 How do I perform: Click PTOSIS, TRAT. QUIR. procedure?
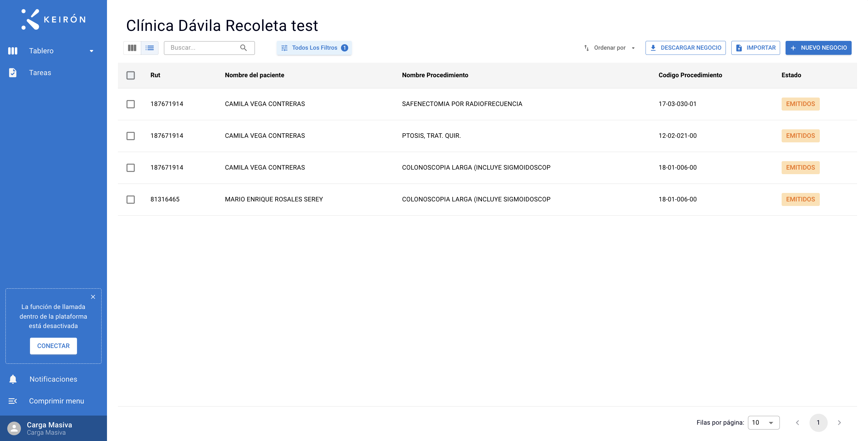point(431,136)
